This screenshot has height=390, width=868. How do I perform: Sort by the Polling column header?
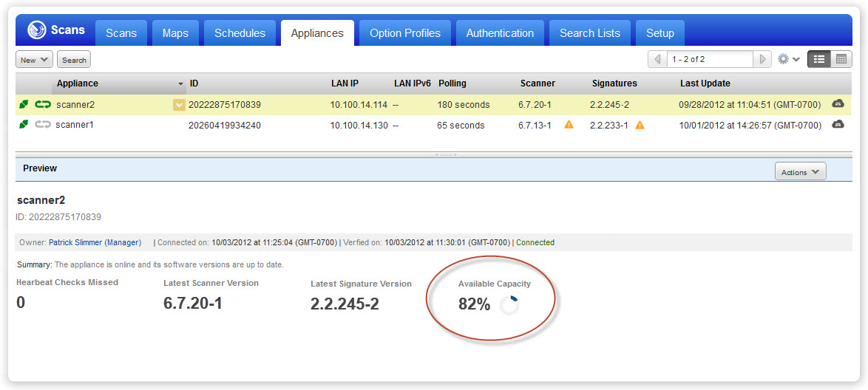click(x=452, y=83)
